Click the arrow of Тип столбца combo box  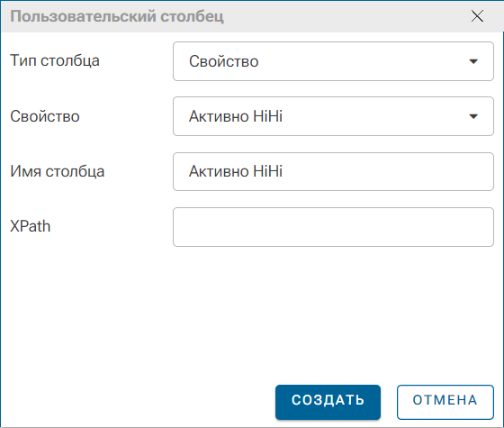click(x=473, y=61)
